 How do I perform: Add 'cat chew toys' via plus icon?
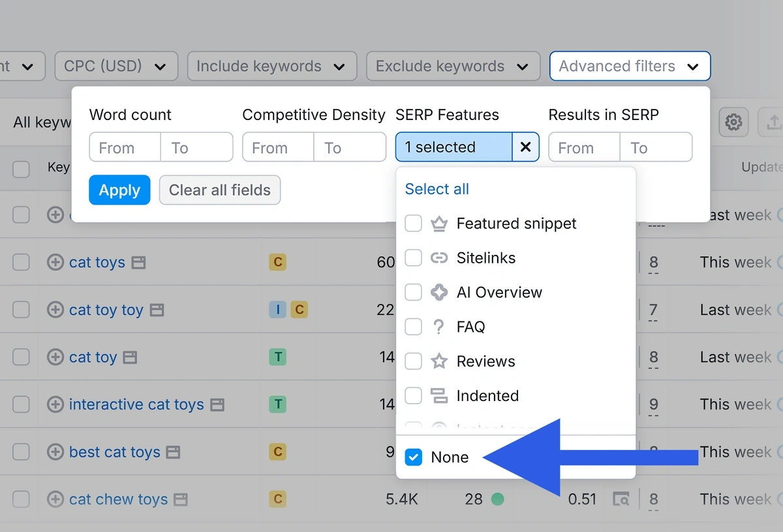[x=55, y=499]
